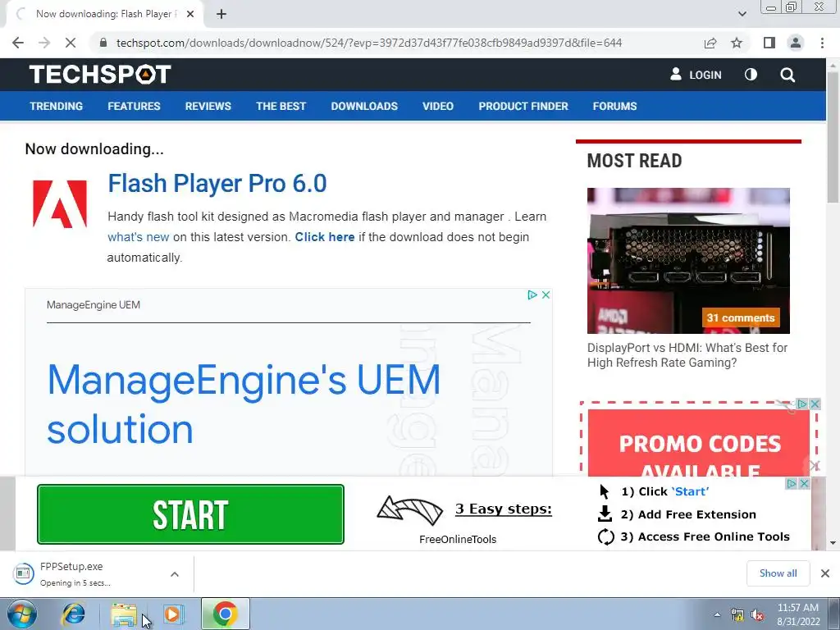Image resolution: width=840 pixels, height=630 pixels.
Task: Click the FreeOnlineTools label
Action: [458, 540]
